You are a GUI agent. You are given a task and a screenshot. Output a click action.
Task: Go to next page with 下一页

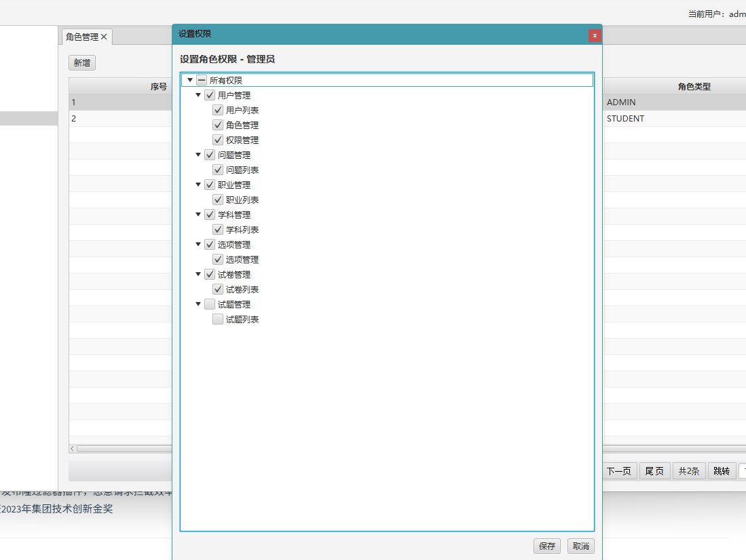(618, 471)
